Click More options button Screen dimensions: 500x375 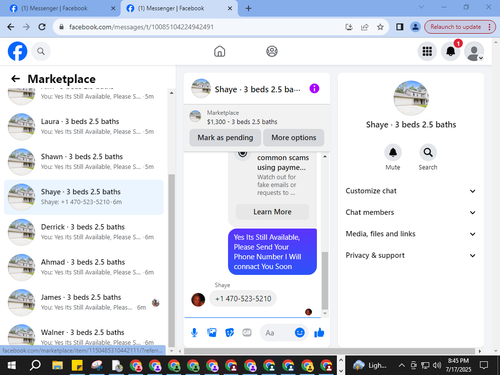294,137
